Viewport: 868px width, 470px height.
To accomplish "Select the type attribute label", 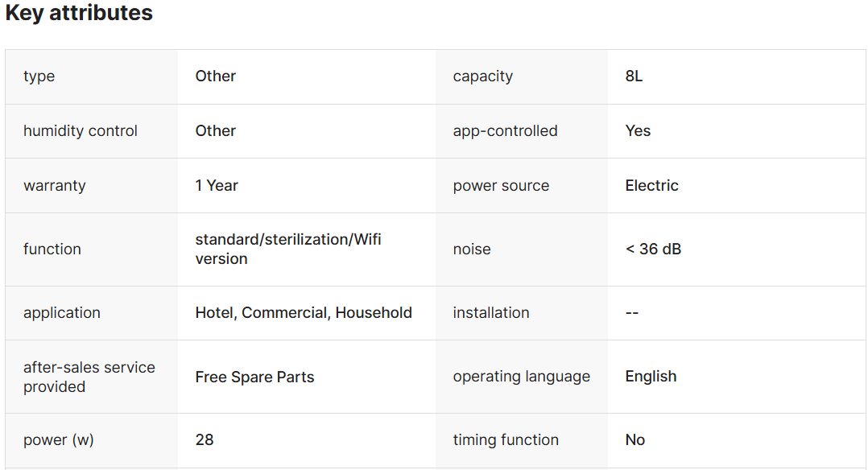I will pos(39,76).
